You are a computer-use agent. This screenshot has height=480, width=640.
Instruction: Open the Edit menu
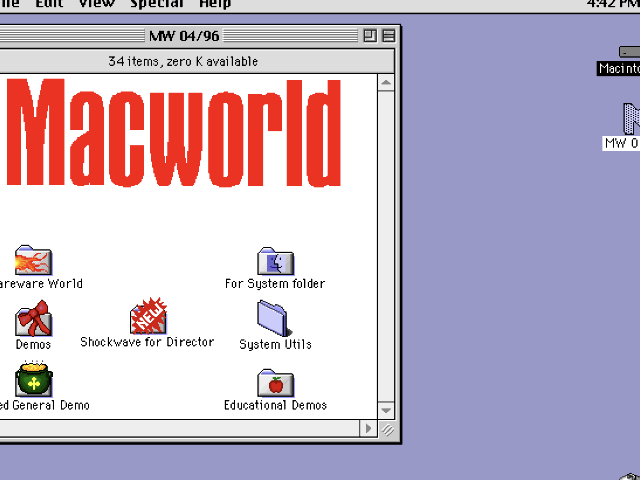click(x=49, y=4)
